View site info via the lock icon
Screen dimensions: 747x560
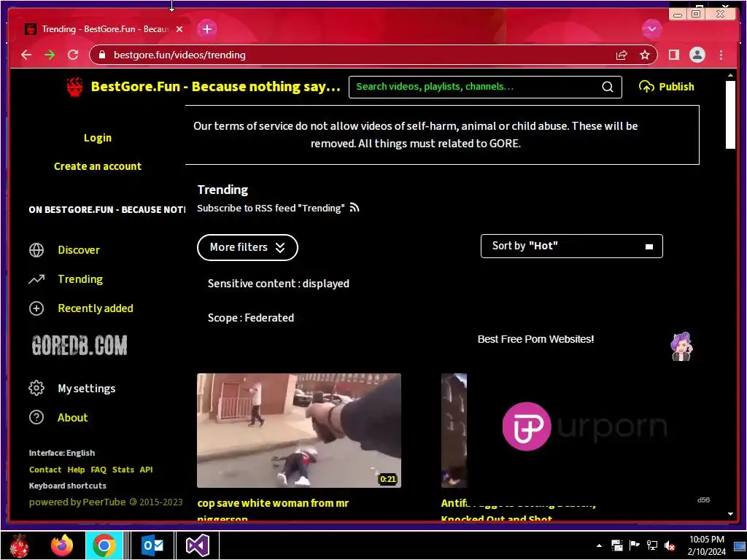[x=101, y=55]
